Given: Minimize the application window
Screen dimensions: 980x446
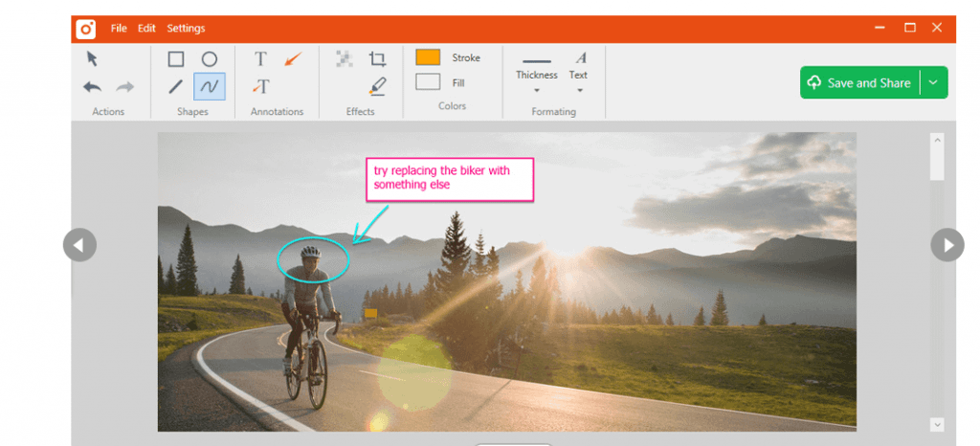Looking at the screenshot, I should (880, 28).
